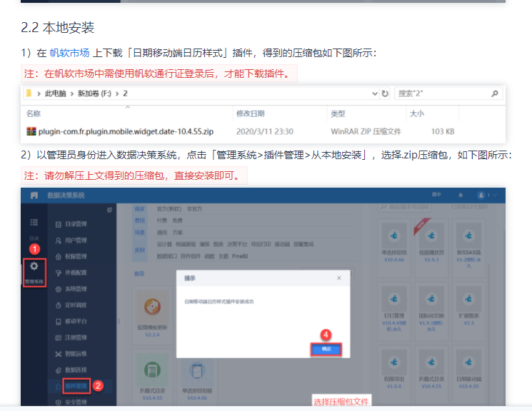Open 插件管理 in the sidebar
The image size is (532, 411).
76,386
